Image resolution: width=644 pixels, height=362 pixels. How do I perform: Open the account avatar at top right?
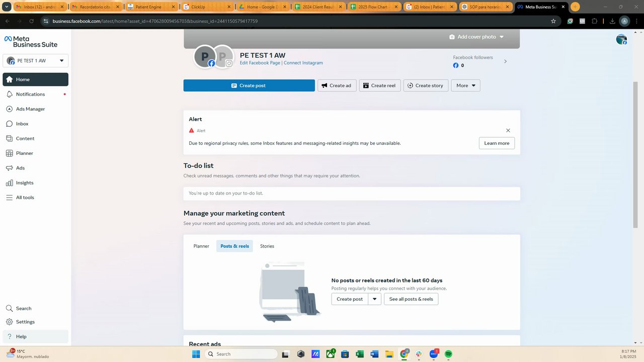621,39
